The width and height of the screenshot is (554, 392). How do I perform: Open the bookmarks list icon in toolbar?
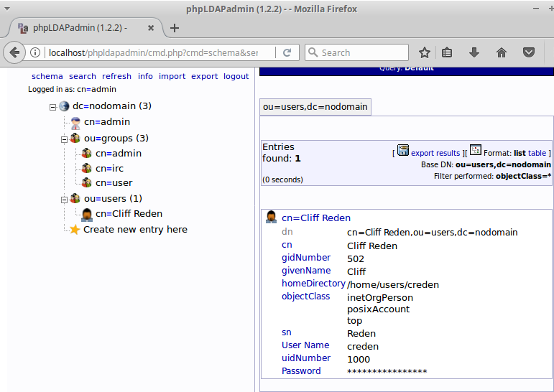tap(447, 52)
